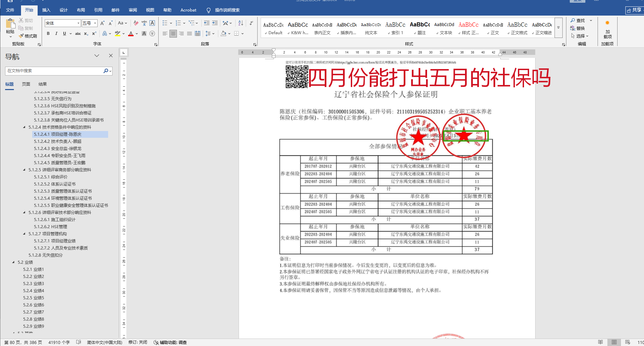Collapse the 5.2 业绩 heading in the navigation tree
The width and height of the screenshot is (644, 346).
[x=13, y=262]
